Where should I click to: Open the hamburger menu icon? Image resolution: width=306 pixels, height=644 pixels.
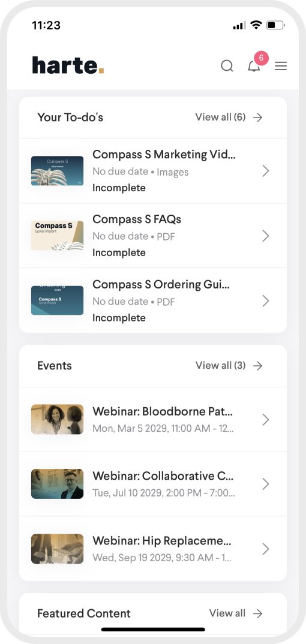click(x=281, y=66)
